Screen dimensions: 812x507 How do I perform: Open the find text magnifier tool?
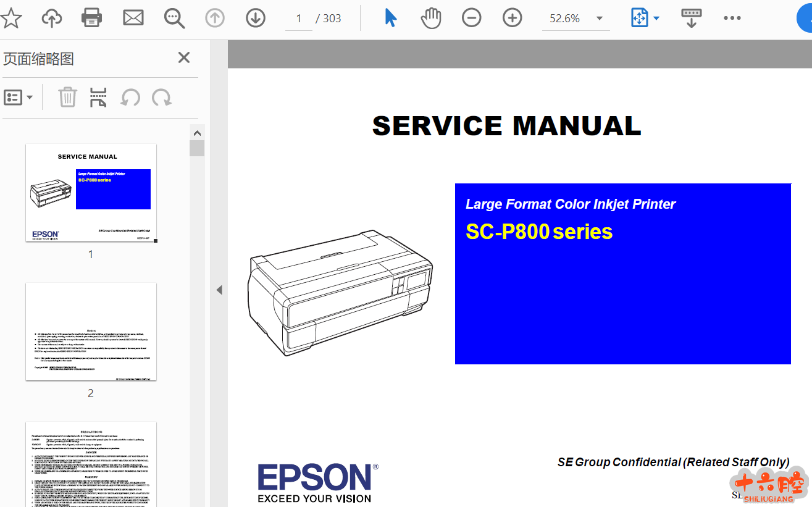174,19
